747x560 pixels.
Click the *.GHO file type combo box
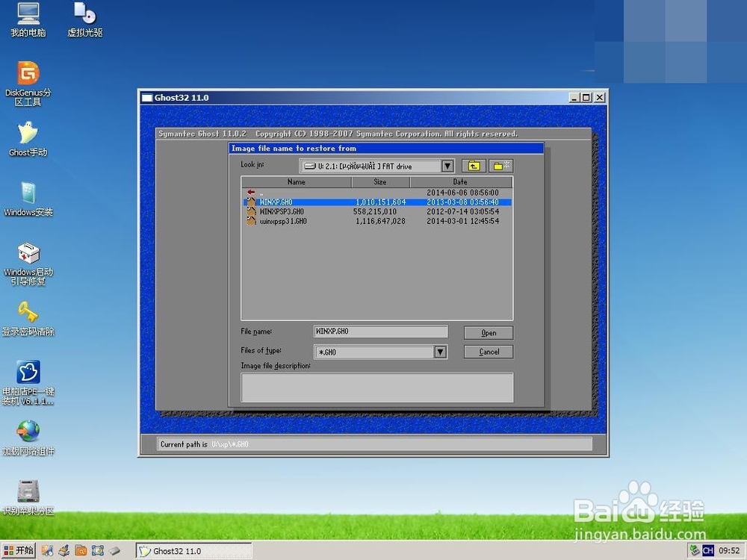click(x=381, y=352)
